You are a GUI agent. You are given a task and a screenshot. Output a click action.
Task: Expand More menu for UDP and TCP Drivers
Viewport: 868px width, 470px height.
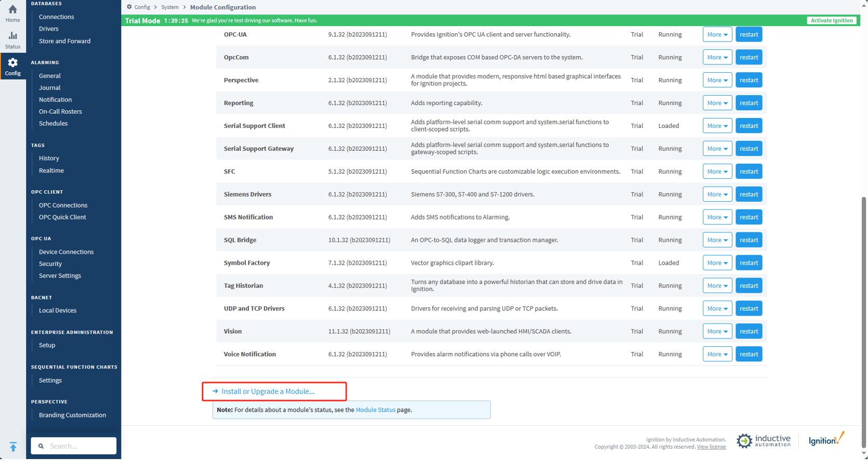point(717,309)
